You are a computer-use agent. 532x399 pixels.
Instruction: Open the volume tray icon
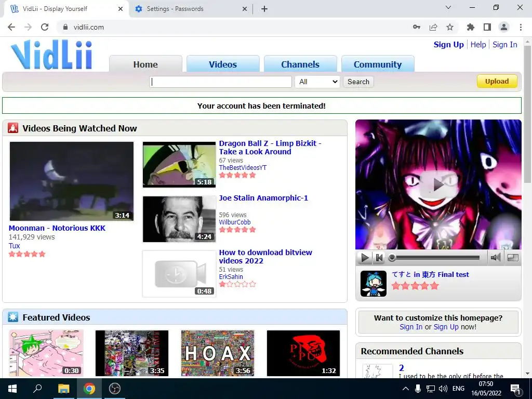click(x=443, y=389)
